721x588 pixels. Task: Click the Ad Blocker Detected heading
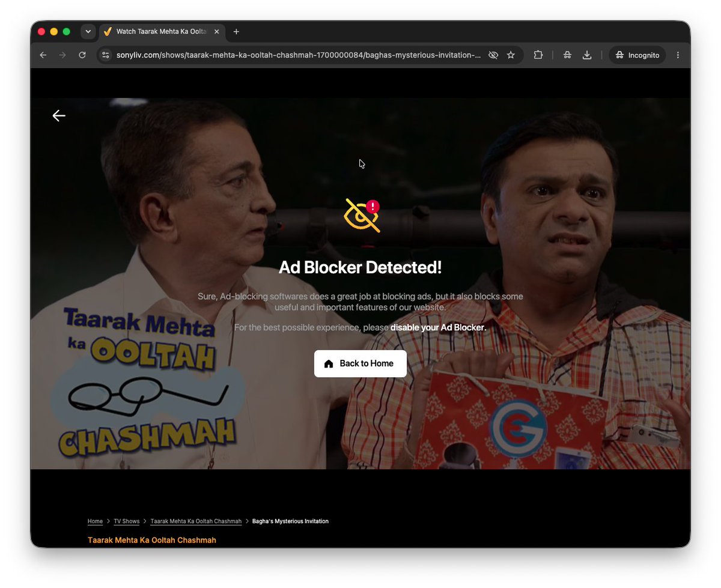(x=360, y=268)
